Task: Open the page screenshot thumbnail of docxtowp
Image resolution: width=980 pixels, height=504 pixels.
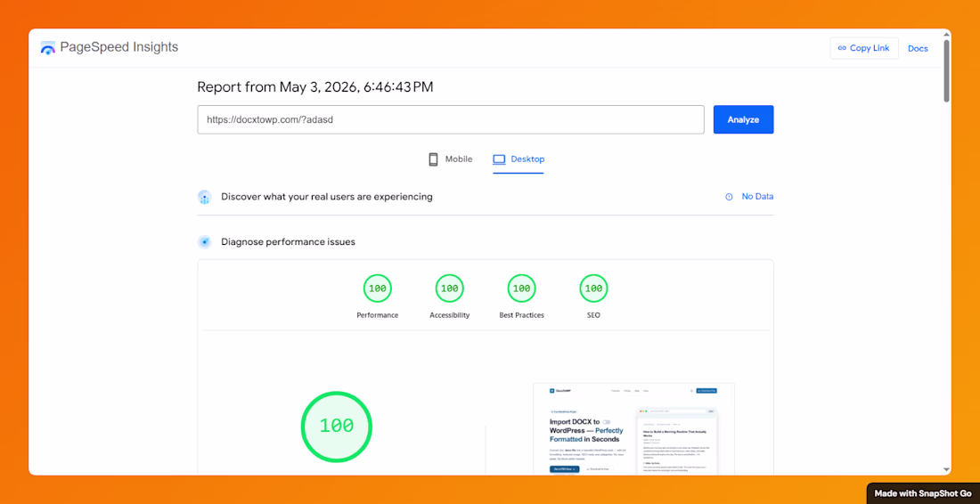Action: click(633, 428)
